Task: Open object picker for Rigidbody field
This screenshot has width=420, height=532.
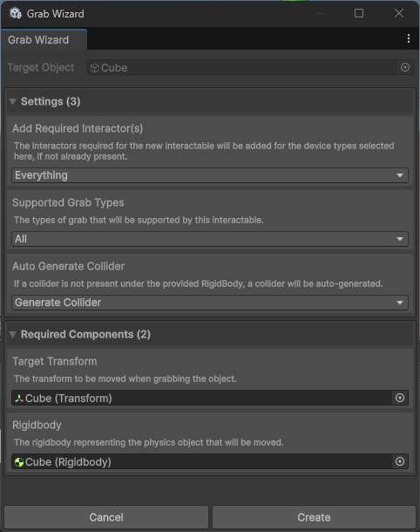Action: click(x=400, y=461)
